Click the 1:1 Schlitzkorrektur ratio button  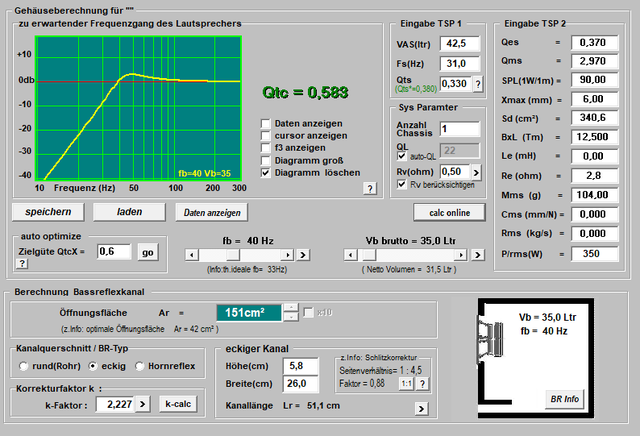coord(405,382)
